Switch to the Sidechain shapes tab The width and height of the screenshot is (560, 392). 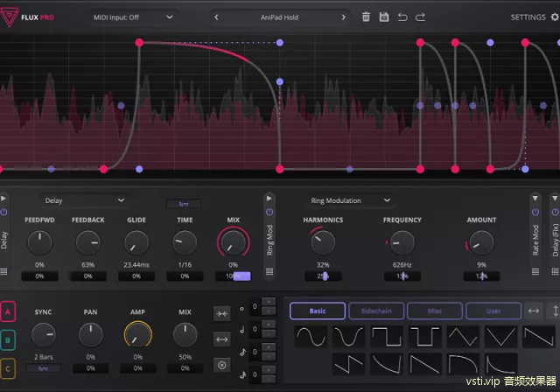click(375, 311)
